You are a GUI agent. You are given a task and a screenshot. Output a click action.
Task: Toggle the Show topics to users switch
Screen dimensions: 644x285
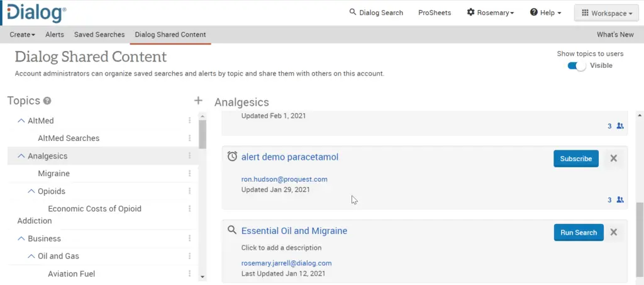[577, 65]
